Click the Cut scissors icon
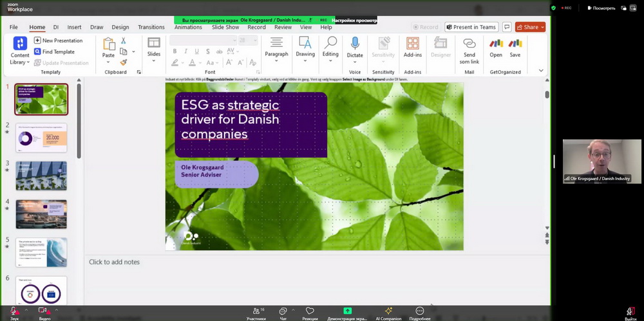644x321 pixels. [x=123, y=41]
